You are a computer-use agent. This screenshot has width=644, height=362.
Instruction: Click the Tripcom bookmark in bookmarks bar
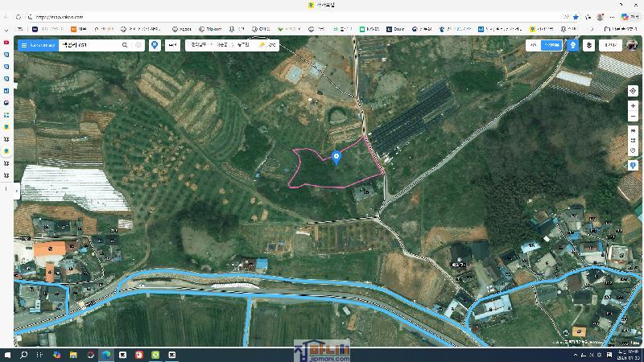(210, 29)
